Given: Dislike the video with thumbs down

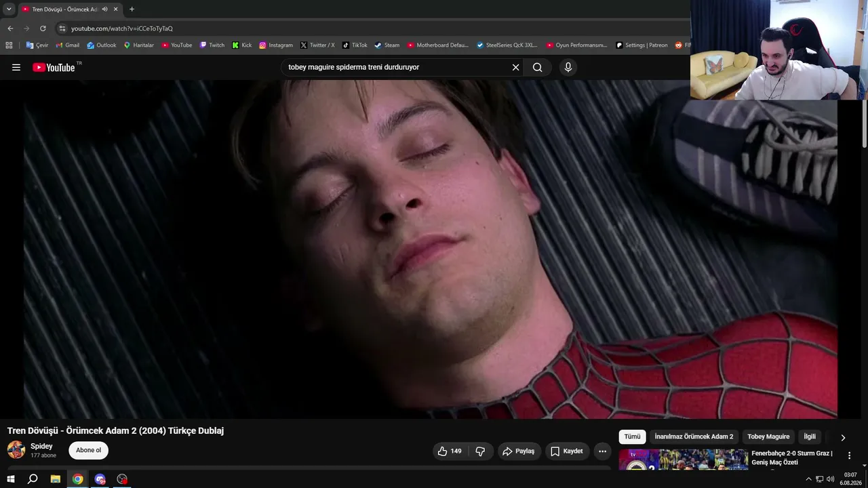Looking at the screenshot, I should [x=480, y=451].
